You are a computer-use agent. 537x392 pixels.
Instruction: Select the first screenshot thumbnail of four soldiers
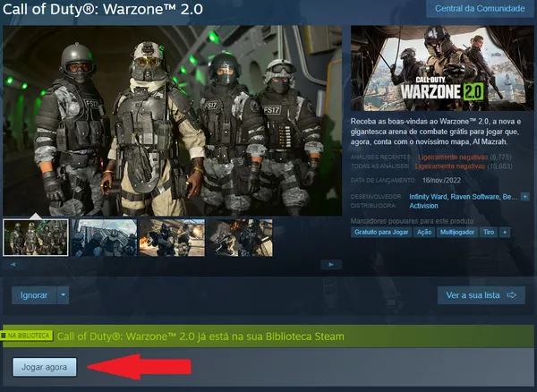tap(36, 237)
